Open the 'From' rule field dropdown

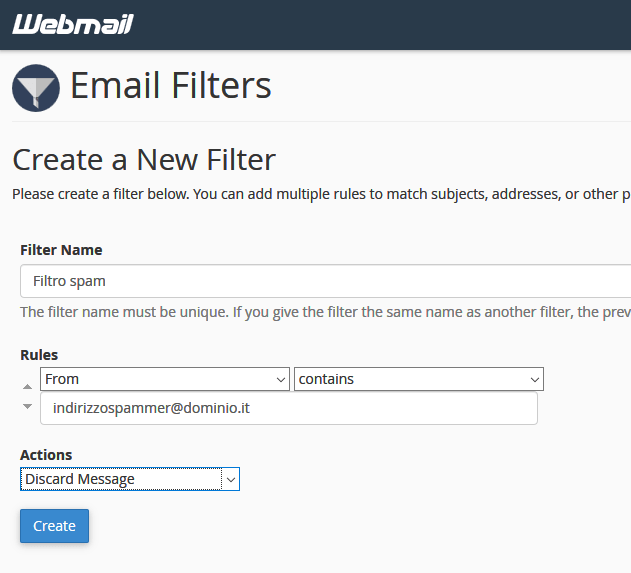tap(165, 380)
